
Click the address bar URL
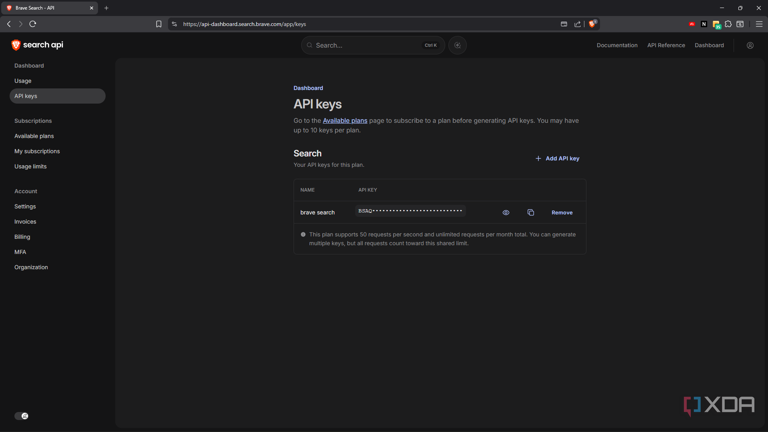[x=244, y=24]
